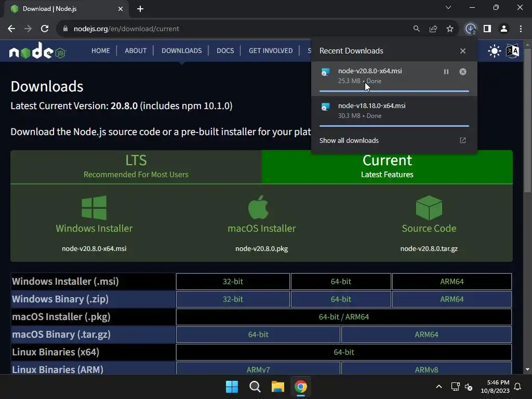Download Windows Installer (.msi) 32-bit
Image resolution: width=532 pixels, height=399 pixels.
(x=233, y=282)
